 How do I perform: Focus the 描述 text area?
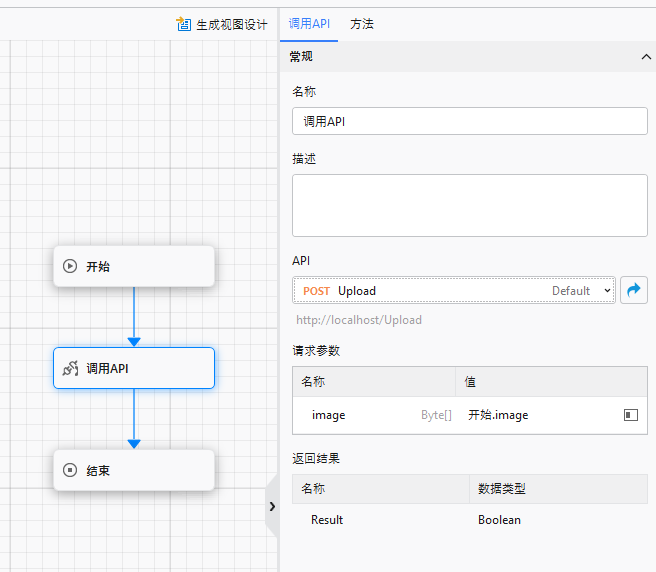pyautogui.click(x=469, y=205)
